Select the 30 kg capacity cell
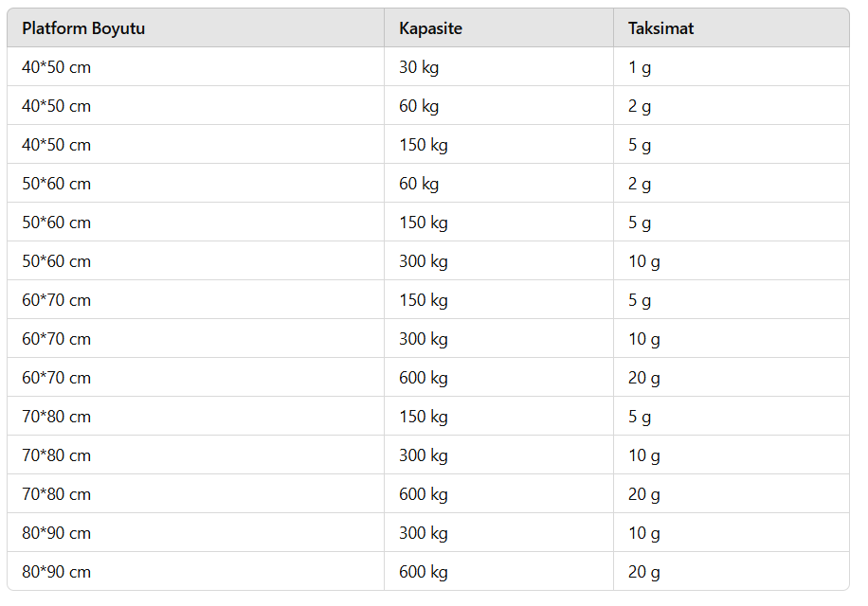 coord(498,67)
